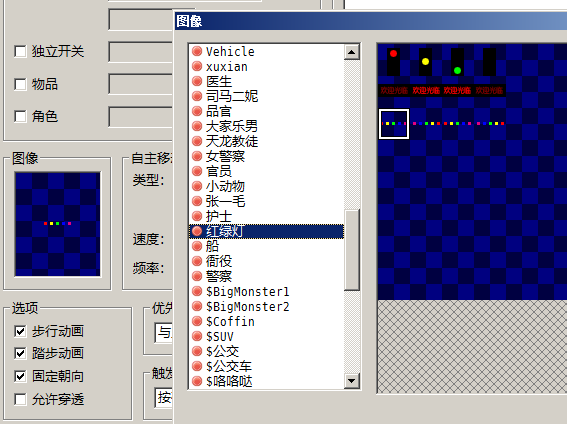This screenshot has width=567, height=424.
Task: Select second 欢迎光临 sign sprite
Action: [x=426, y=90]
